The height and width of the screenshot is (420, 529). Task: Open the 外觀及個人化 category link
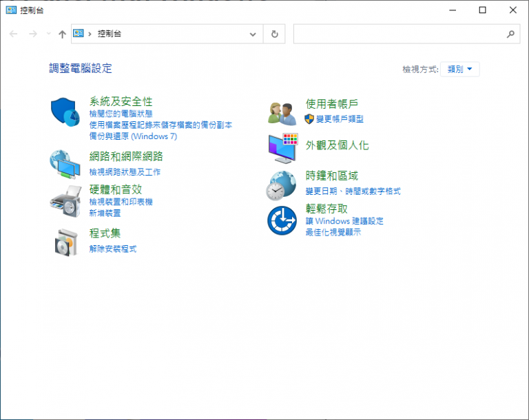click(337, 145)
